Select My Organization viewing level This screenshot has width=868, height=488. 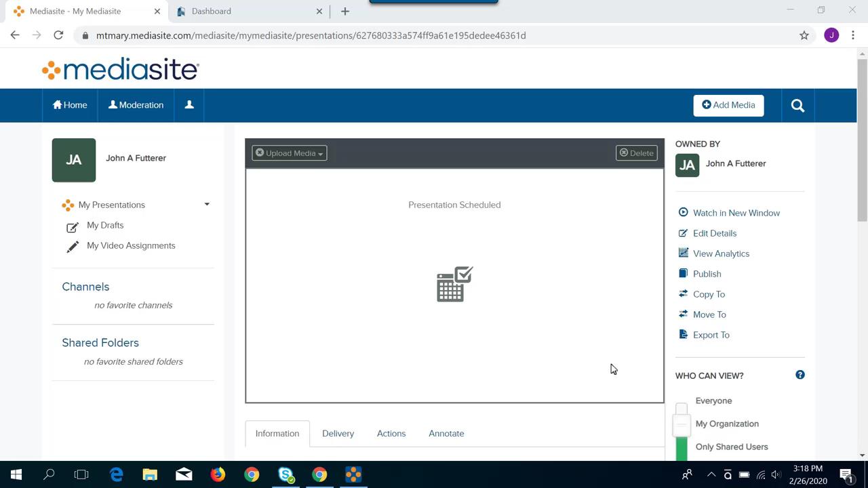(726, 424)
